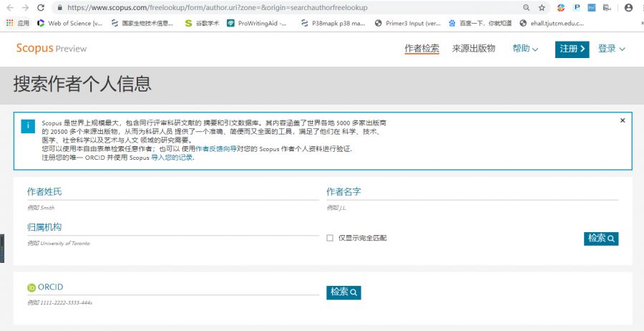Screen dimensions: 644x331
Task: Open the colorful S browser extension
Action: [x=561, y=7]
